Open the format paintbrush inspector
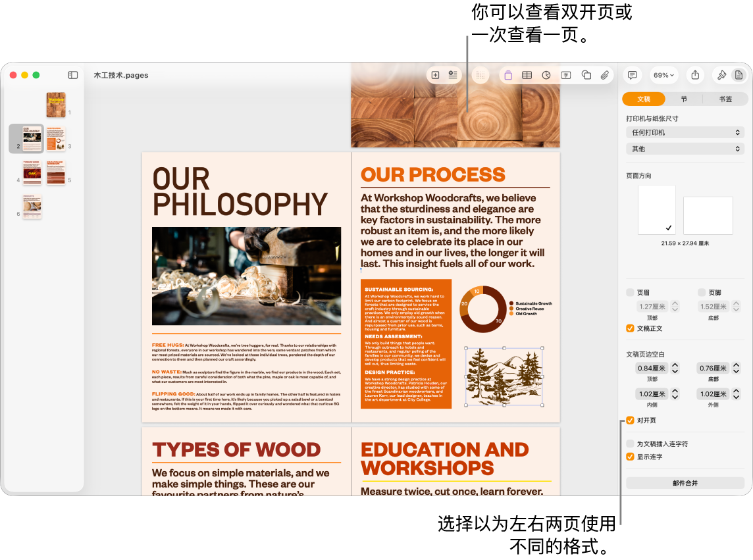The image size is (753, 560). pos(721,75)
